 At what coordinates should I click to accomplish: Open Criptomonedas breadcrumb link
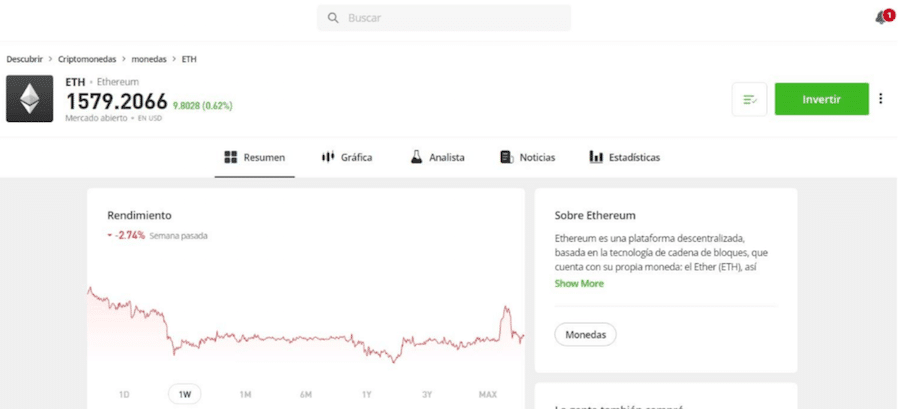coord(87,59)
